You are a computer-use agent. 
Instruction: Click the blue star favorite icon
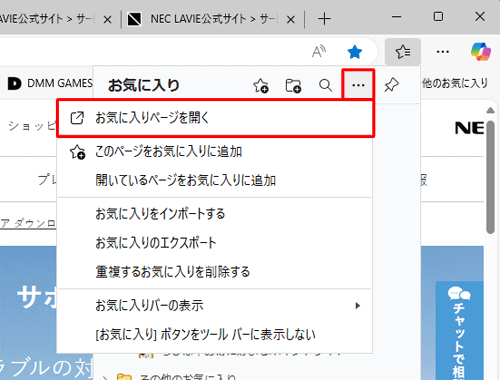354,52
